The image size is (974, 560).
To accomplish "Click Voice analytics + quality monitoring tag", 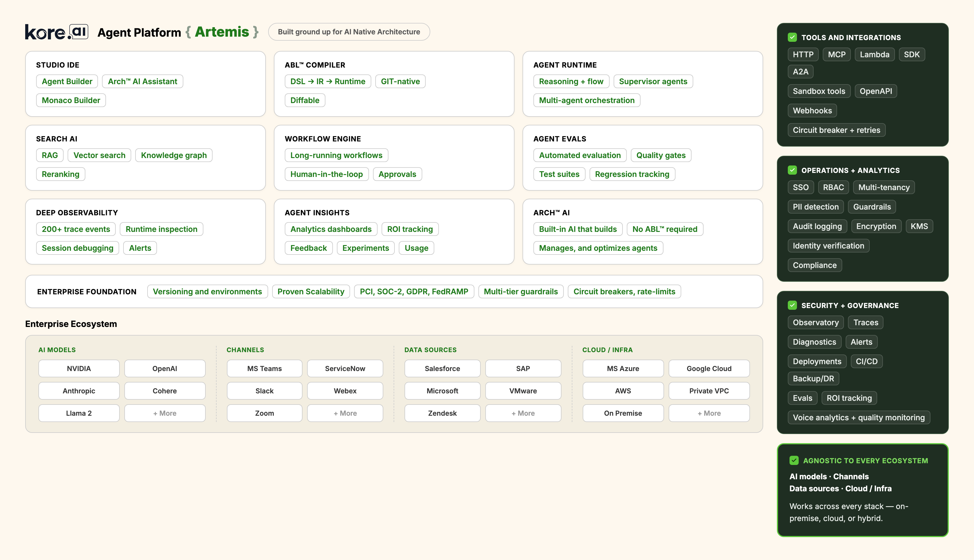I will [x=859, y=417].
